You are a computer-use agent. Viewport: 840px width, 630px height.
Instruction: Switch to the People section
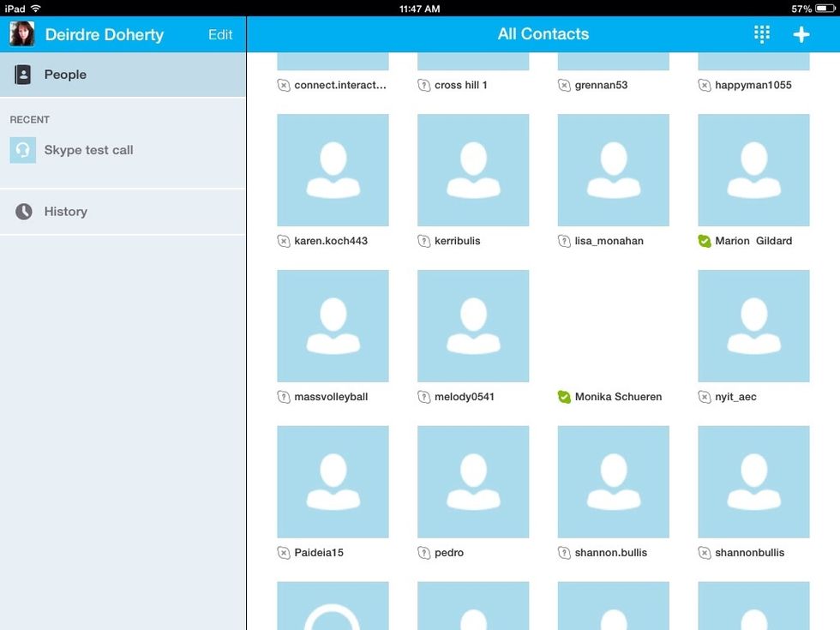point(64,75)
